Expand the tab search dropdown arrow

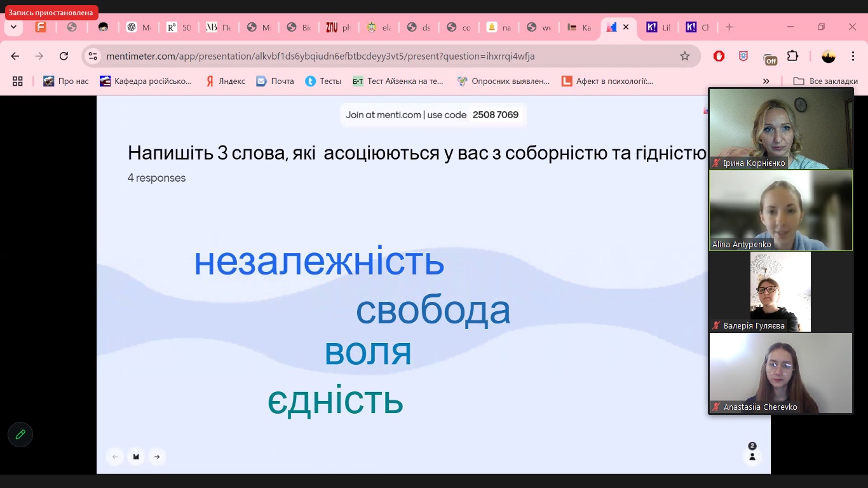13,27
